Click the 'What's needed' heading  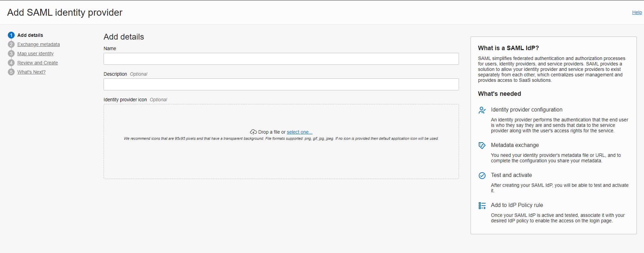tap(500, 94)
